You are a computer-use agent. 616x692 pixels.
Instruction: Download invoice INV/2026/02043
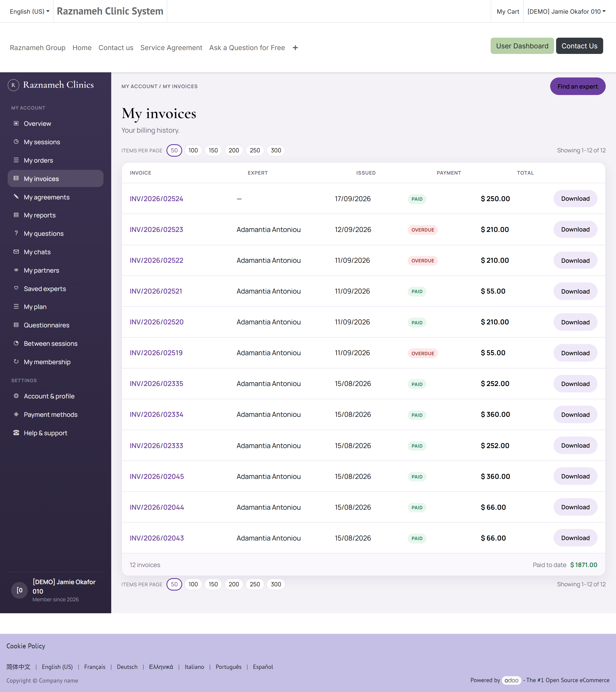tap(575, 538)
